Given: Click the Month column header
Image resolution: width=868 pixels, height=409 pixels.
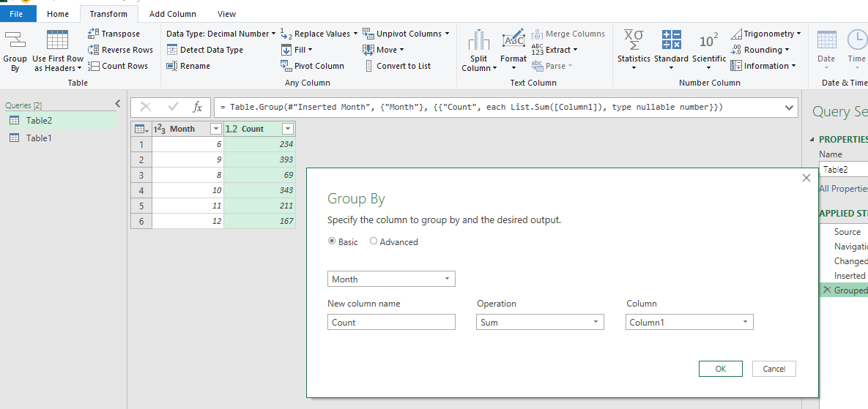Looking at the screenshot, I should pyautogui.click(x=188, y=129).
